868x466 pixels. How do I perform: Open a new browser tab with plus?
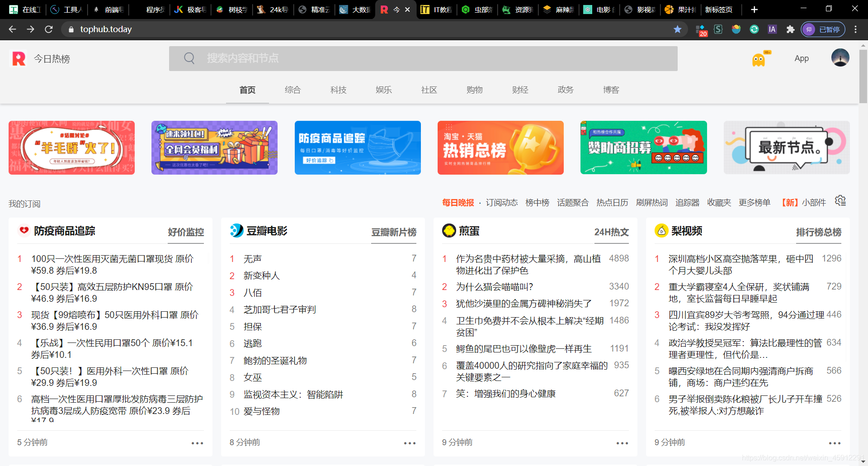point(754,10)
